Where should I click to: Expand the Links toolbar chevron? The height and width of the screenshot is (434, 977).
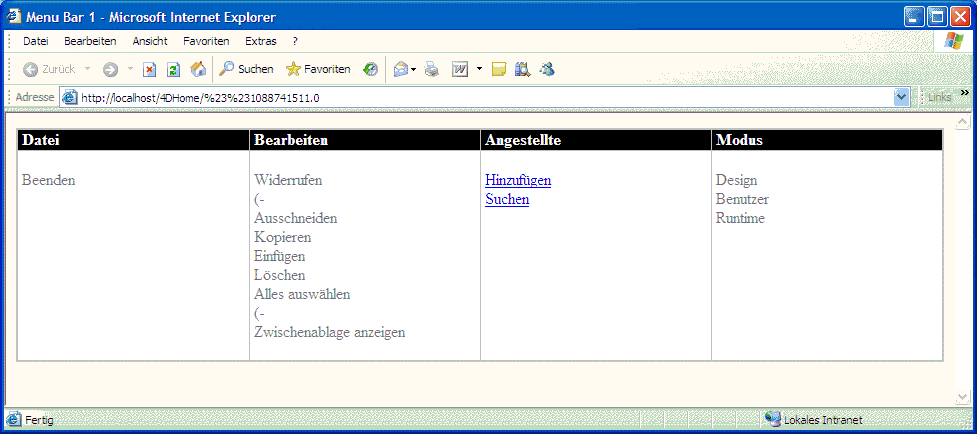[x=965, y=93]
